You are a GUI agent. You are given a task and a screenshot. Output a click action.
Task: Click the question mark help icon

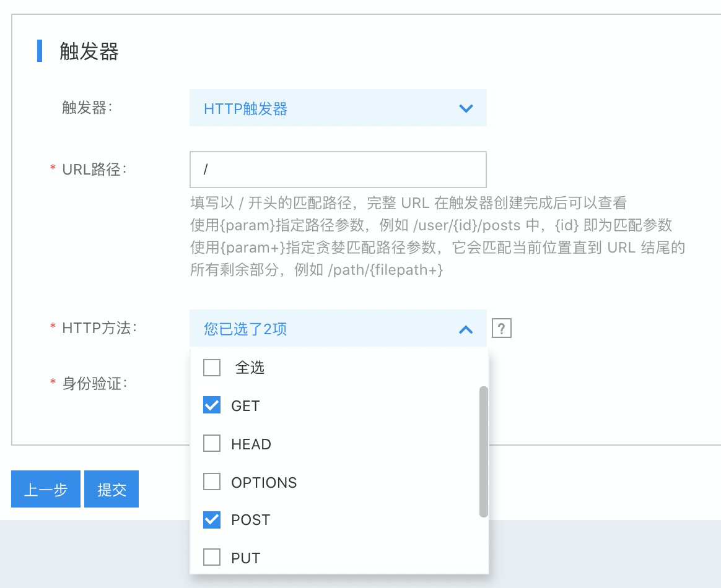tap(502, 328)
